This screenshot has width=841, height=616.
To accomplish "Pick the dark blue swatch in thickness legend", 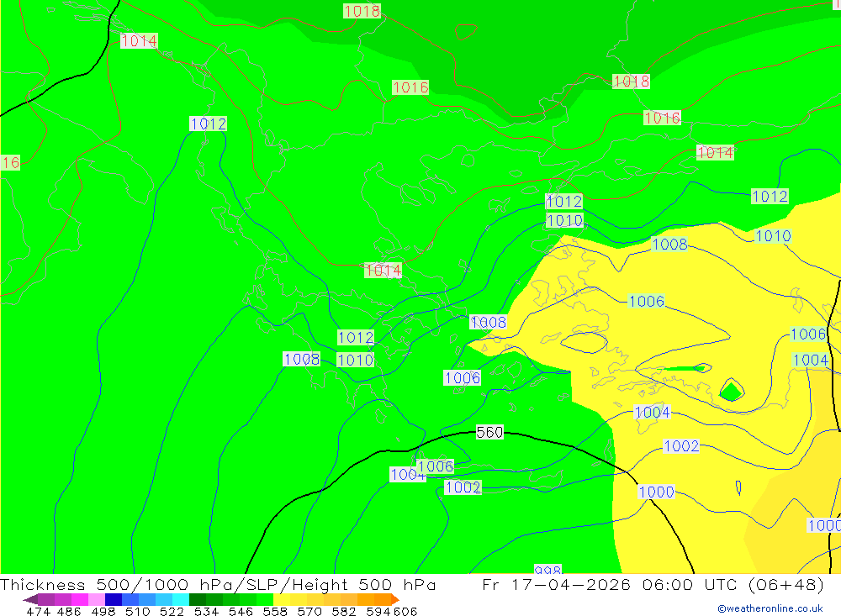I will pos(114,599).
